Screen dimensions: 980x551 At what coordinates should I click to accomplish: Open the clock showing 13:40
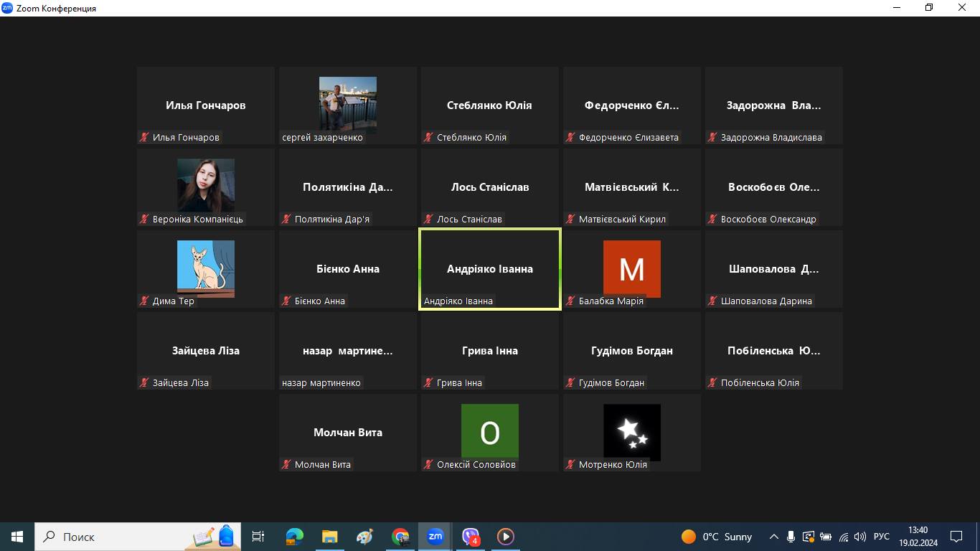(918, 537)
